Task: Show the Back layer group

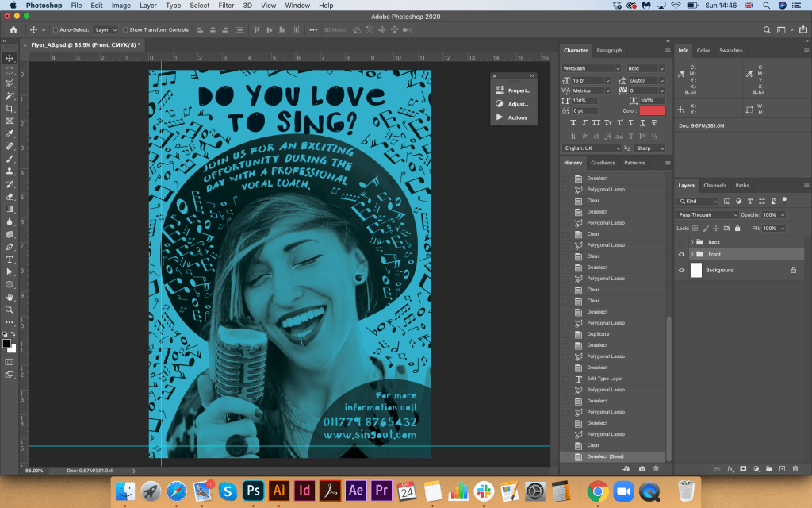Action: pos(681,241)
